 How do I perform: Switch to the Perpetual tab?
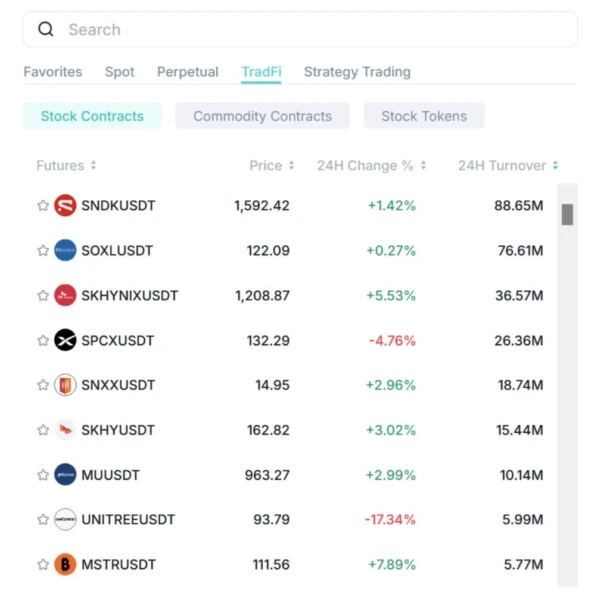coord(188,72)
